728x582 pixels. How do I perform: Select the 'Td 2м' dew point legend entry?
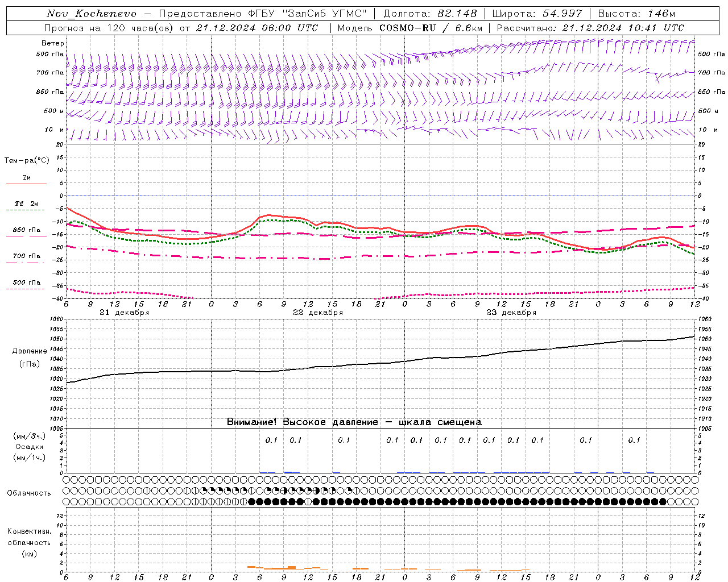(x=27, y=203)
